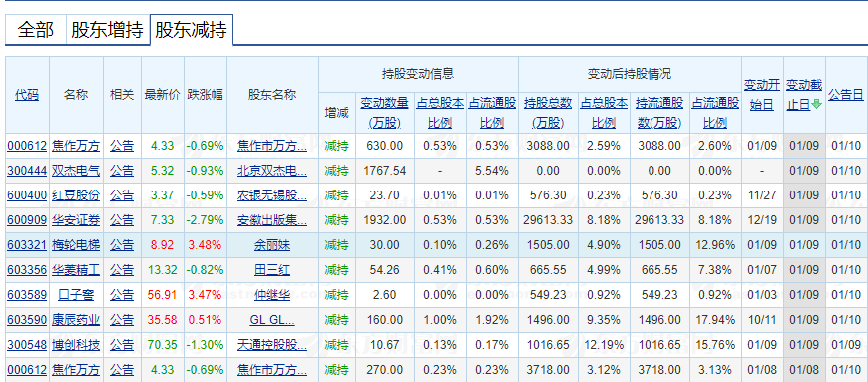Click 华菱精工 latest price 13.32
868x382 pixels.
point(163,270)
